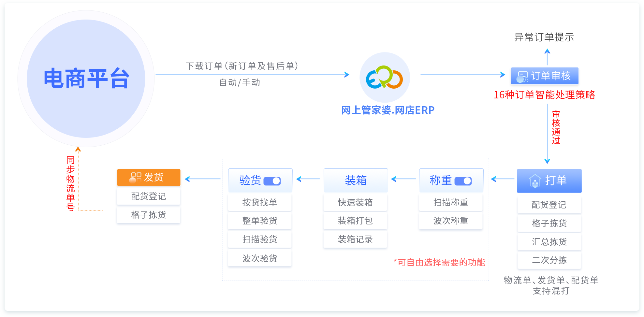This screenshot has height=317, width=644.
Task: Toggle the 称重 switch
Action: 463,181
